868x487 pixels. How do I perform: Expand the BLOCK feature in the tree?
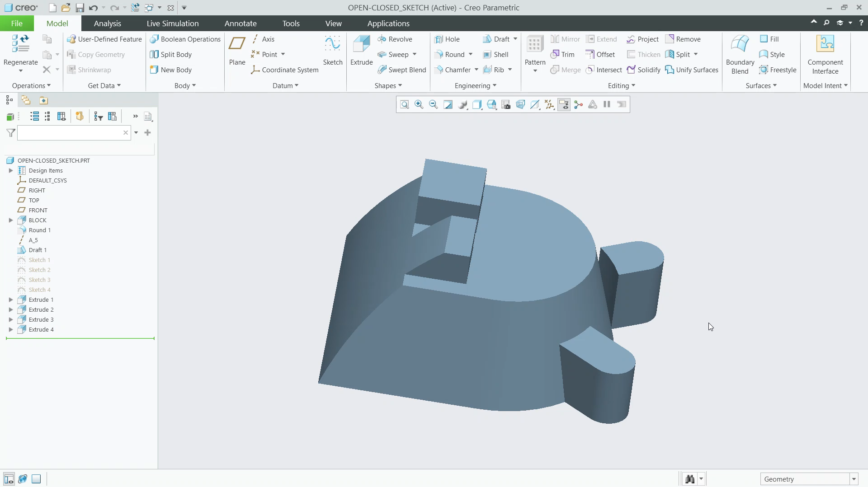point(11,220)
